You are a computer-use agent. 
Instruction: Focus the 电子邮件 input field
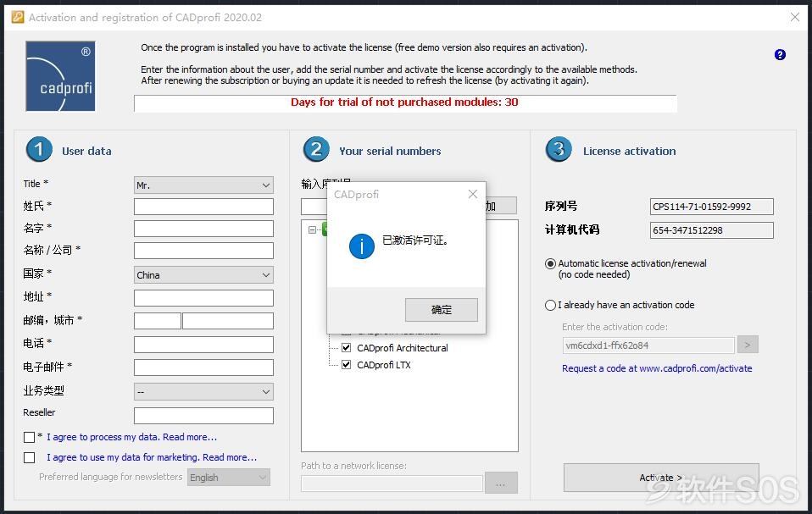click(x=203, y=368)
